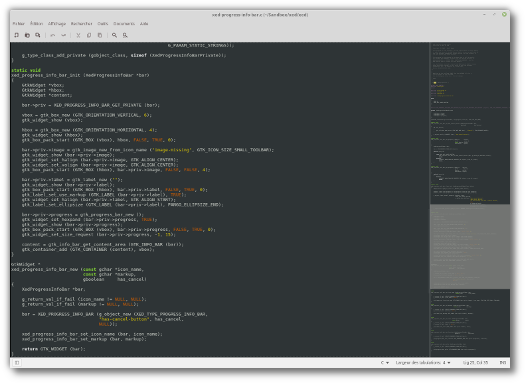Click the Save document toolbar icon
This screenshot has width=526, height=384.
(38, 35)
